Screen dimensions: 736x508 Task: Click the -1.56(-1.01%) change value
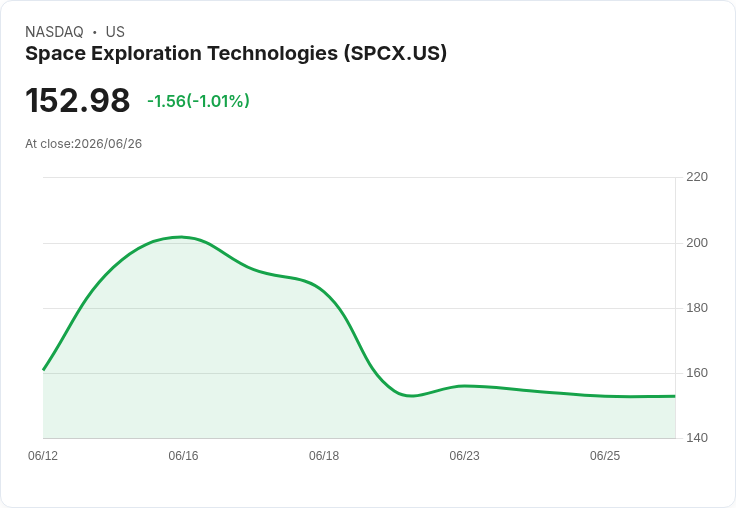pyautogui.click(x=198, y=101)
